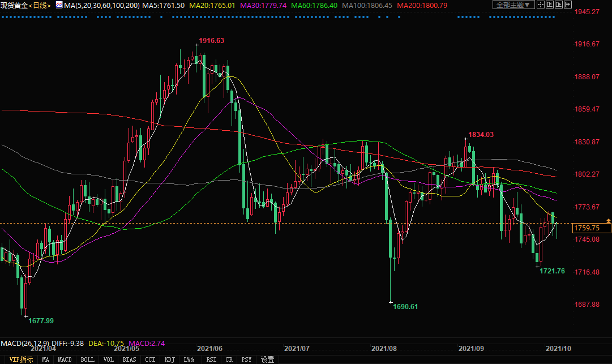Show the KDJ indicator tab
Image resolution: width=612 pixels, height=364 pixels.
(169, 359)
